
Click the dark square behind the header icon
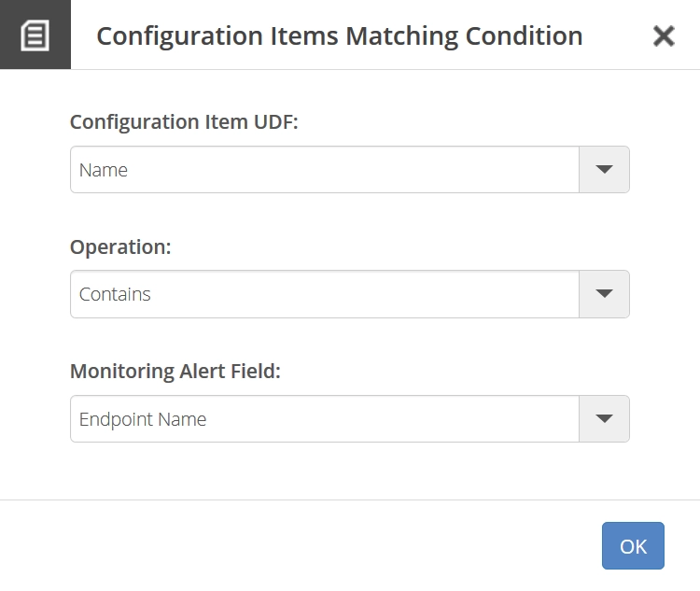(35, 35)
